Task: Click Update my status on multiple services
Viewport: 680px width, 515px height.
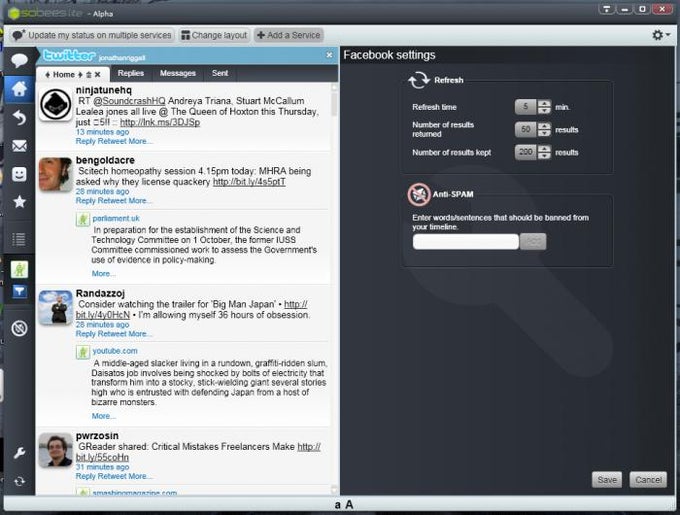Action: point(92,35)
